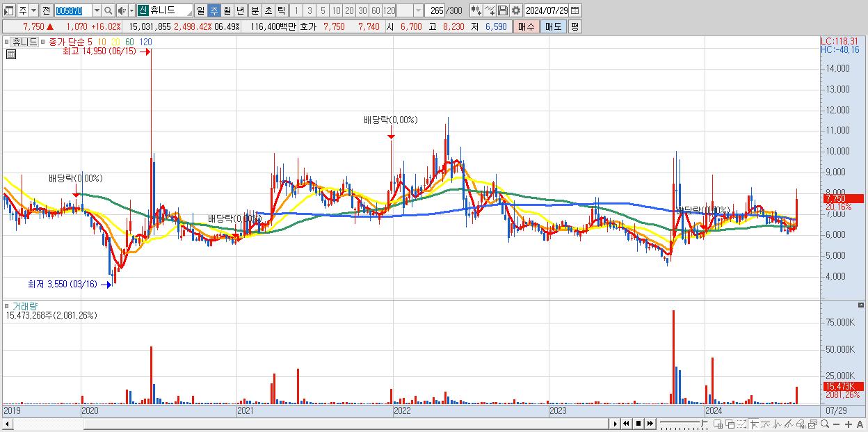Open the 휴니드 stock name field corner dropdown
The height and width of the screenshot is (432, 868).
(190, 13)
